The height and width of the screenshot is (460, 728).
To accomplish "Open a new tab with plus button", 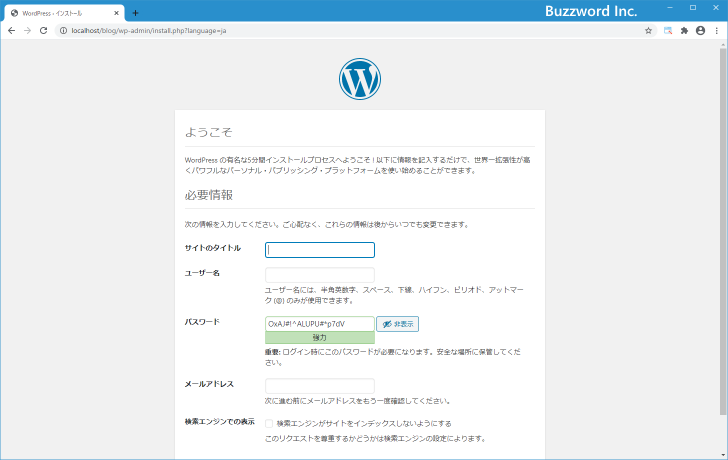I will (x=135, y=13).
